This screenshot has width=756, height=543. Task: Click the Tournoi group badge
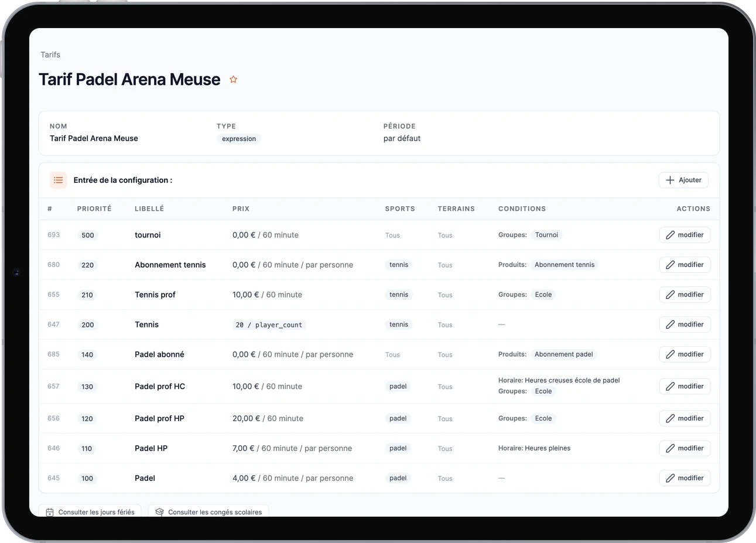click(546, 235)
